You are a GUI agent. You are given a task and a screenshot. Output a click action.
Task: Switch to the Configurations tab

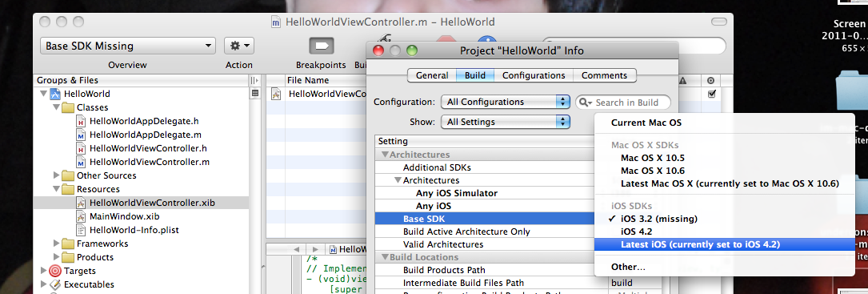coord(534,75)
